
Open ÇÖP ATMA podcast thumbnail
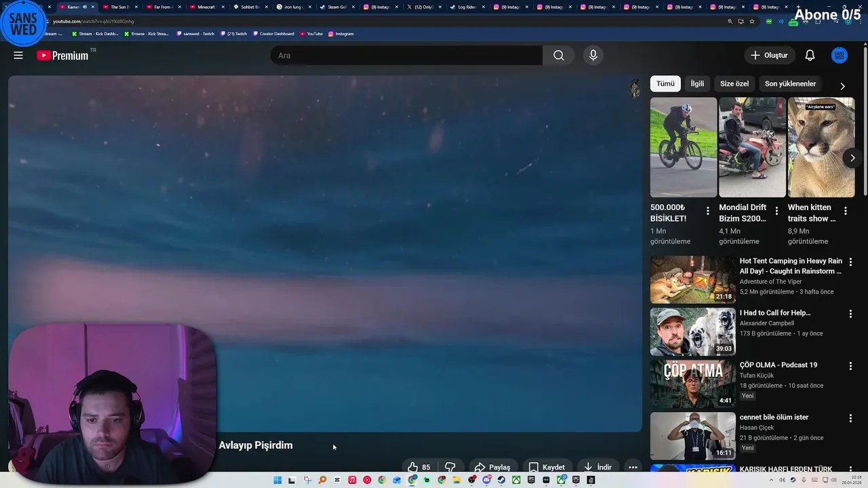692,384
